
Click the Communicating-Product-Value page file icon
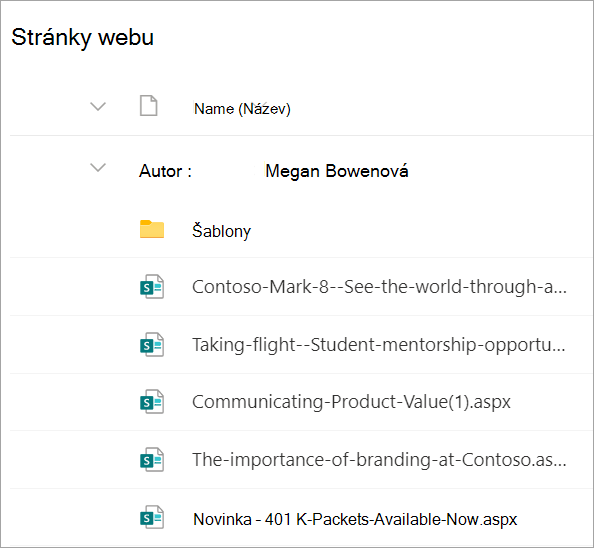coord(152,402)
